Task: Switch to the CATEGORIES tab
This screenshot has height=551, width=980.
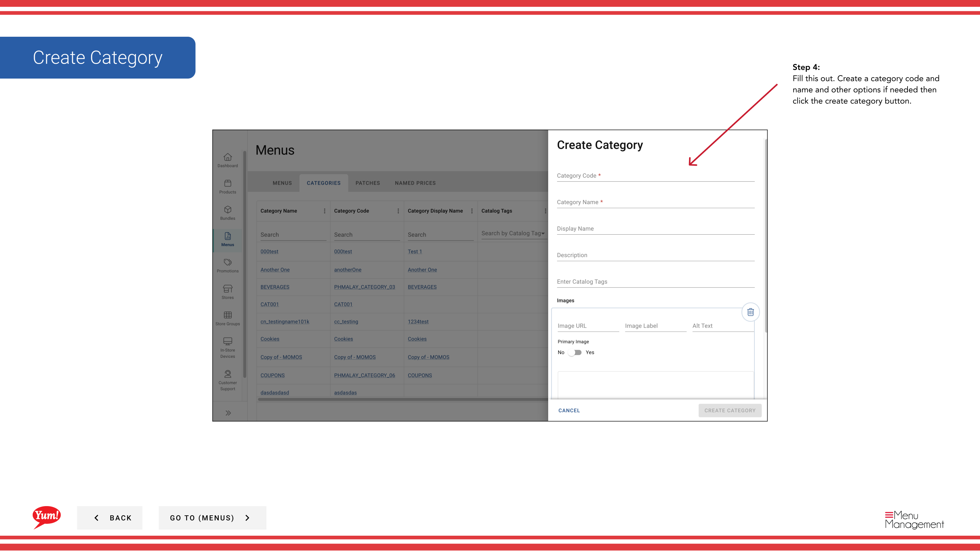Action: 324,183
